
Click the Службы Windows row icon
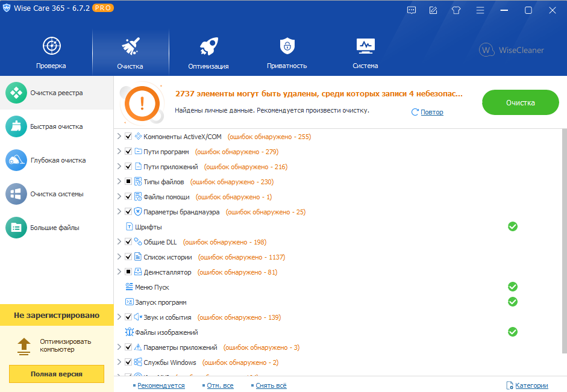138,362
